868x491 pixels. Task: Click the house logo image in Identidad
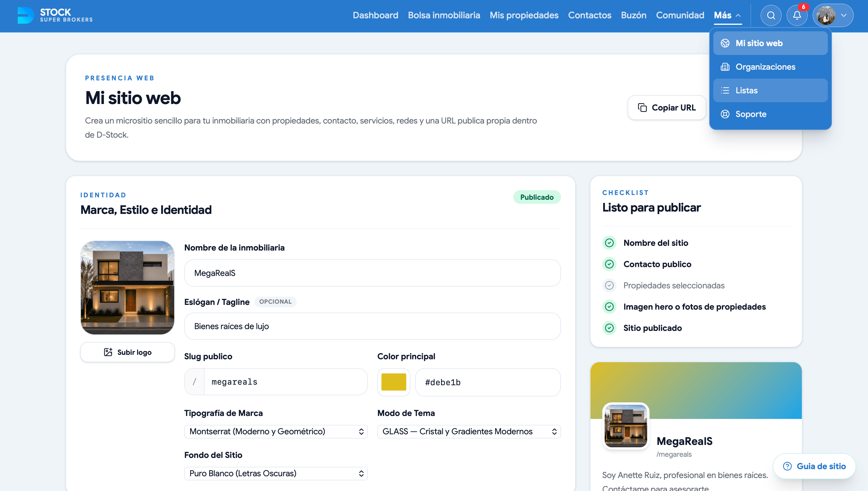127,288
